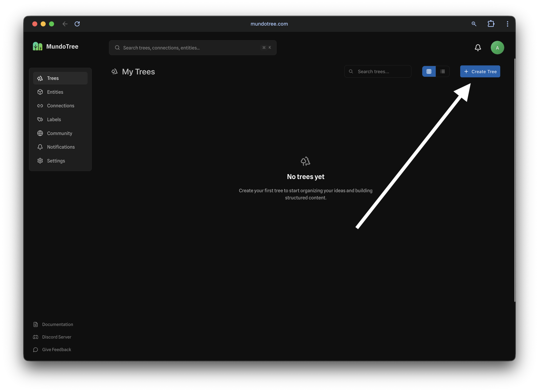The height and width of the screenshot is (392, 539).
Task: Open the user avatar A menu
Action: tap(497, 48)
